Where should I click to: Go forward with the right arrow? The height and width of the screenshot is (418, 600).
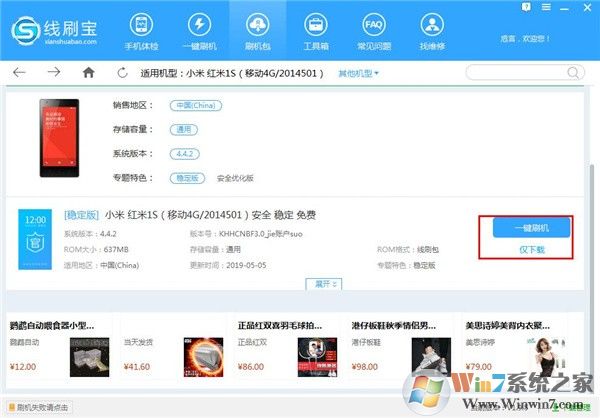[x=54, y=72]
